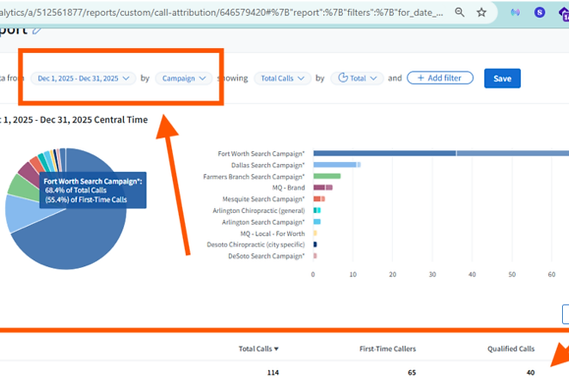The width and height of the screenshot is (569, 383).
Task: Open the gradient blue-purple browser extension icon
Action: tap(515, 13)
